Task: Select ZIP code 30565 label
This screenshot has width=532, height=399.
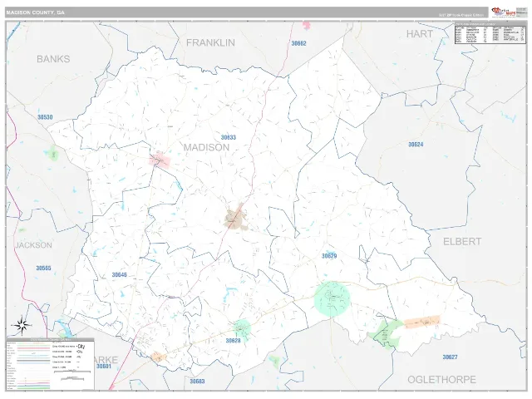Action: (43, 268)
